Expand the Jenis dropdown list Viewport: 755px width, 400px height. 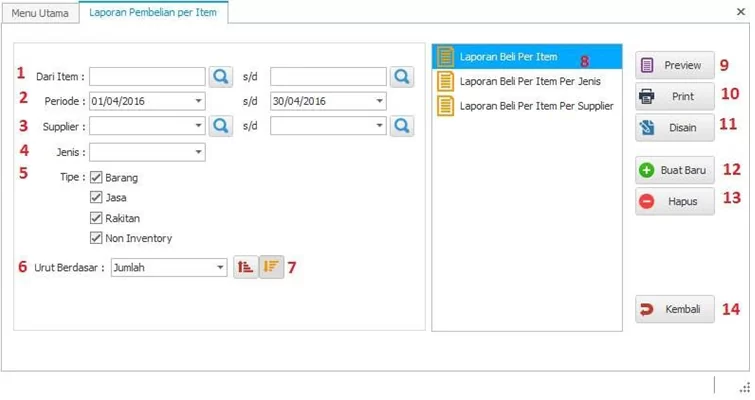tap(199, 153)
